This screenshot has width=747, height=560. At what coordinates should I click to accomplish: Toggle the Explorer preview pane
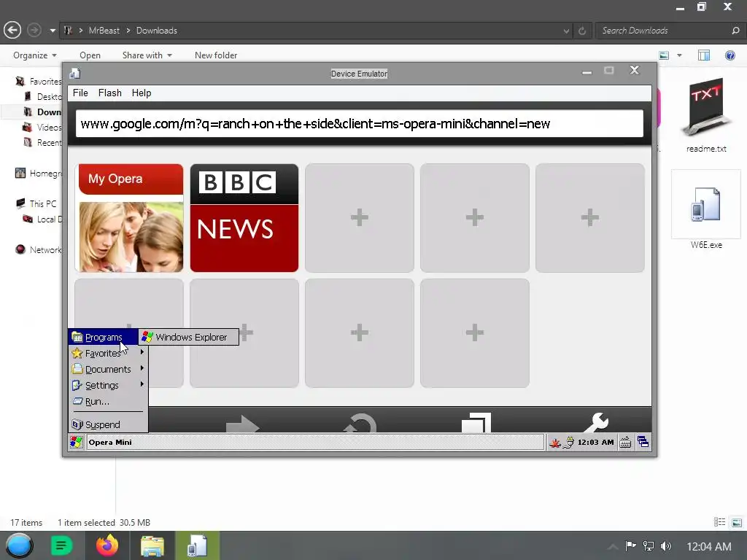(704, 55)
